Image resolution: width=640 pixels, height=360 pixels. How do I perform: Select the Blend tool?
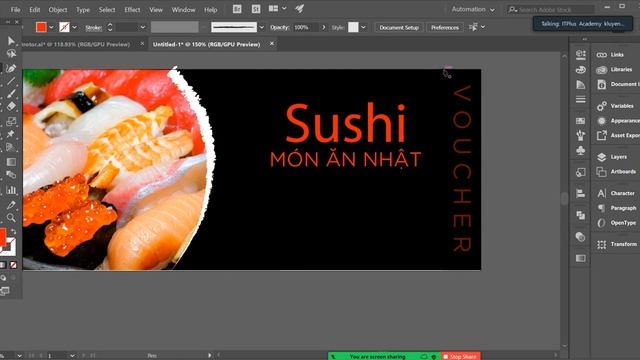[x=11, y=175]
